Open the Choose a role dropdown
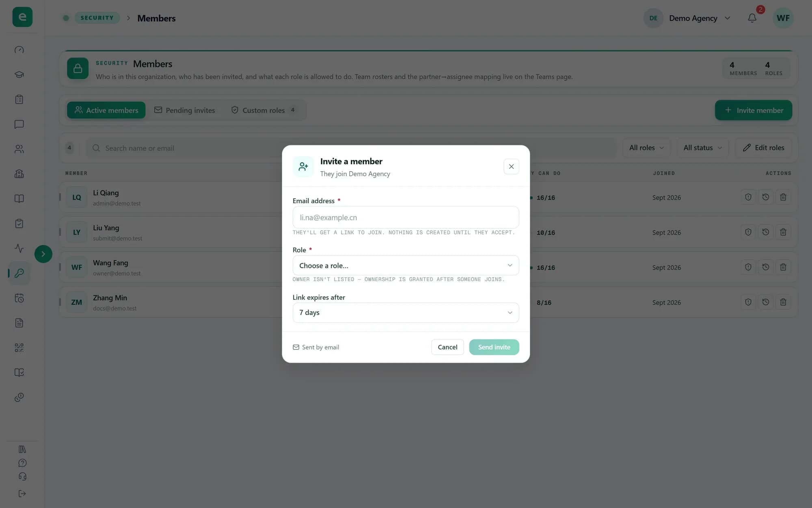This screenshot has width=812, height=508. click(x=406, y=265)
